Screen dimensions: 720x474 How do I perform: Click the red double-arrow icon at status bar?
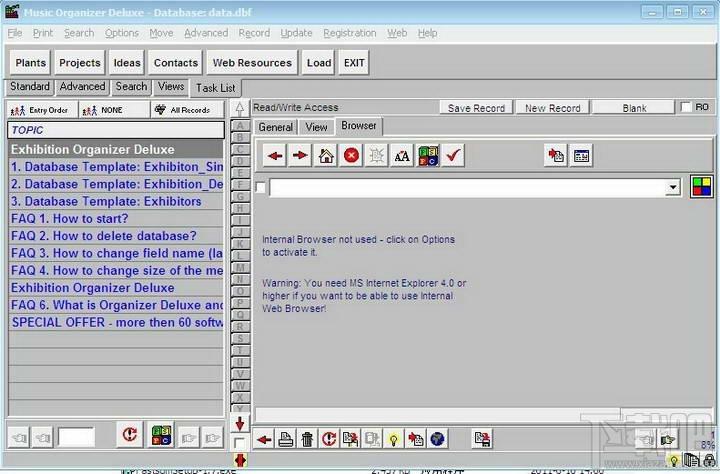click(x=240, y=460)
